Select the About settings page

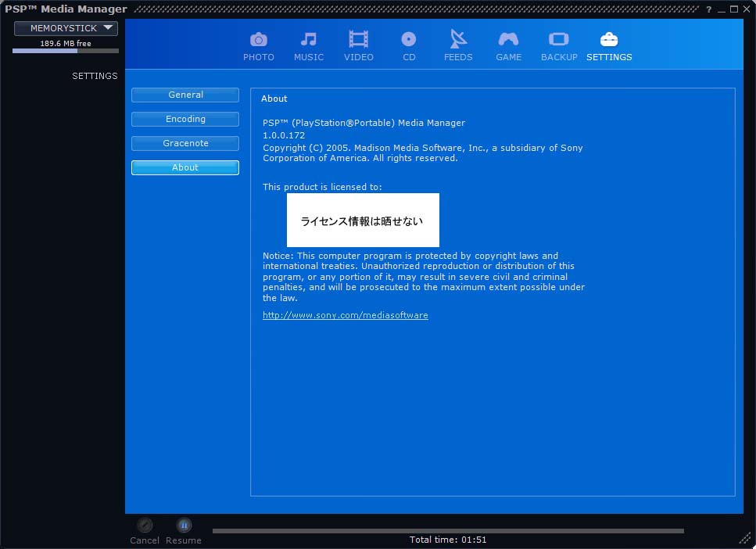[x=185, y=167]
